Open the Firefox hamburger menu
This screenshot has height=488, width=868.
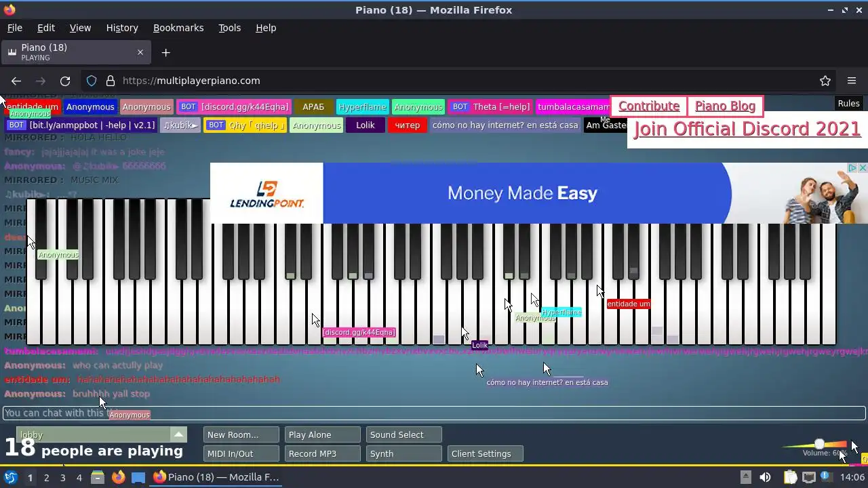(852, 81)
